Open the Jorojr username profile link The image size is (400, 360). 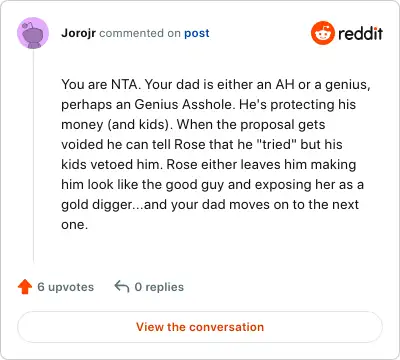(78, 33)
